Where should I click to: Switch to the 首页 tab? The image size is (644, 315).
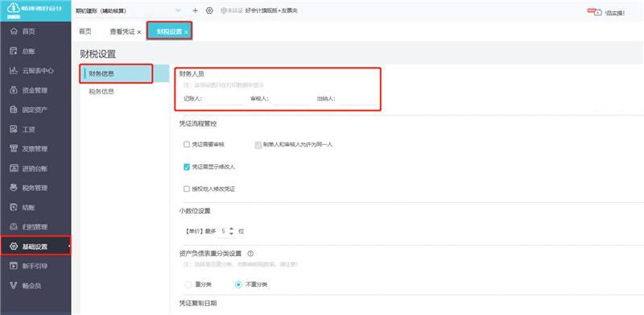pos(85,31)
